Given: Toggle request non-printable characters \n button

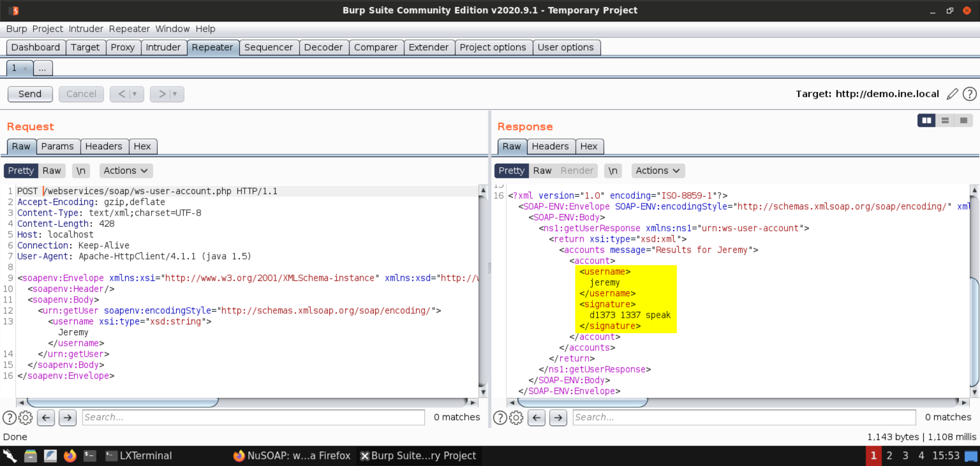Looking at the screenshot, I should tap(81, 171).
